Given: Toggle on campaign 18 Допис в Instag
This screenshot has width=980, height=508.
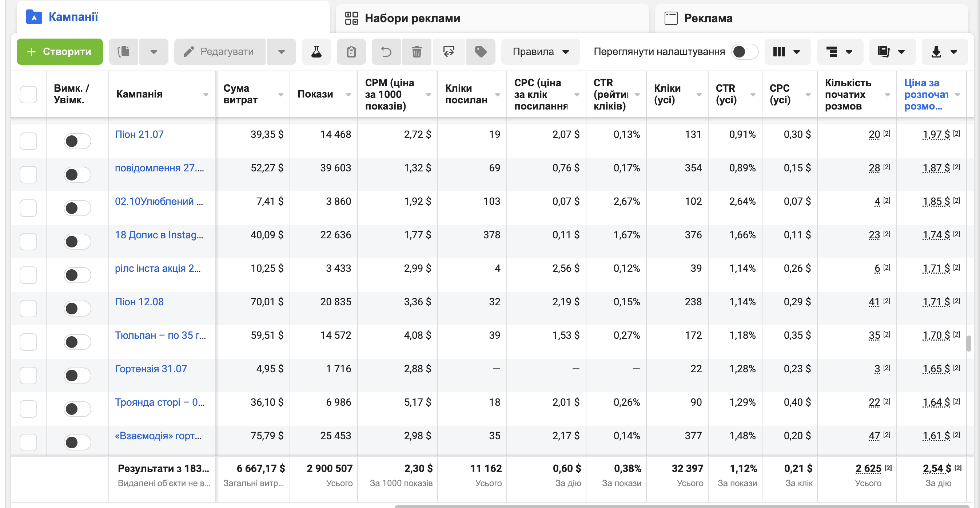Looking at the screenshot, I should [x=77, y=242].
